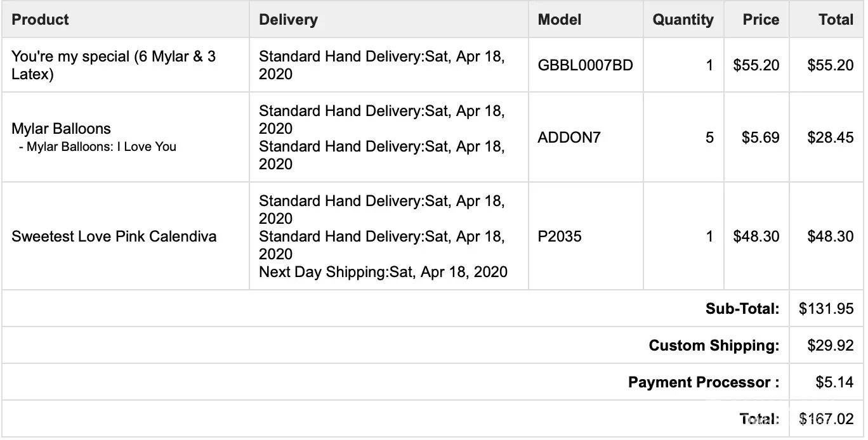
Task: Select the grand total $167.02
Action: click(826, 419)
